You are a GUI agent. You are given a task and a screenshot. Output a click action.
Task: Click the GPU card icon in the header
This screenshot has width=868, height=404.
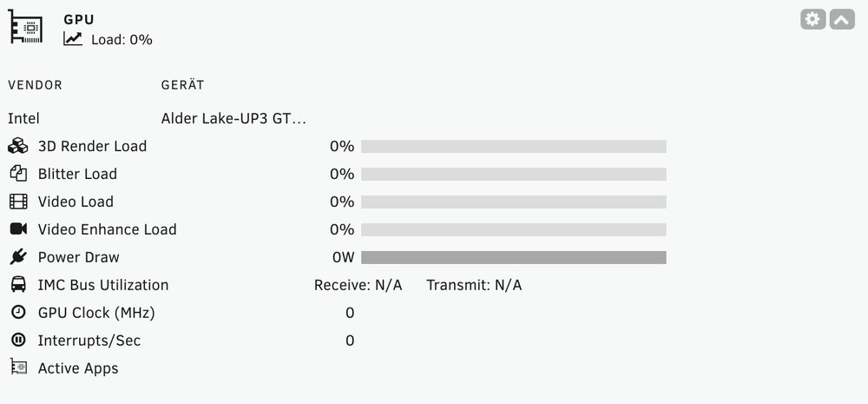(26, 26)
